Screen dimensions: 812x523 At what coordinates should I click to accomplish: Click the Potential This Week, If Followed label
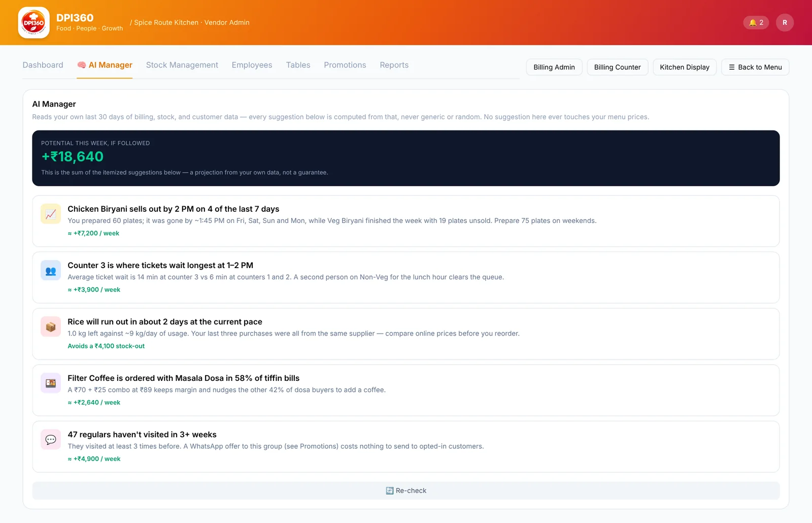click(x=95, y=143)
